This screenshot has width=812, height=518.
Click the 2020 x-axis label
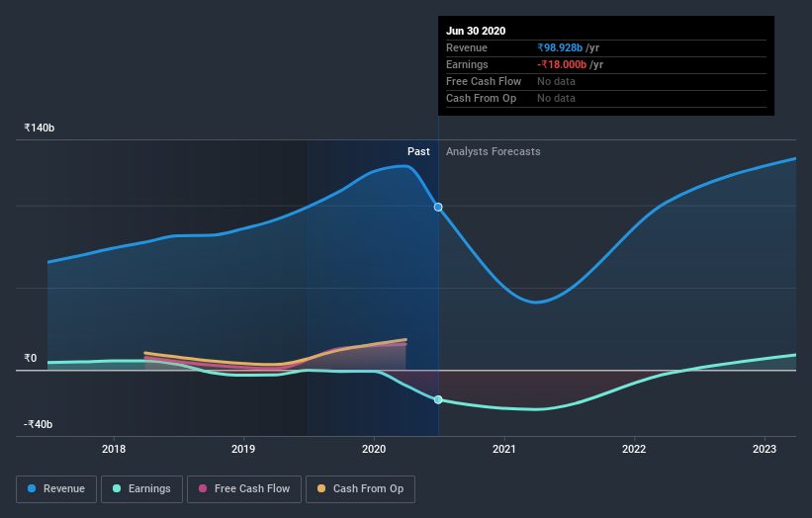[x=374, y=449]
